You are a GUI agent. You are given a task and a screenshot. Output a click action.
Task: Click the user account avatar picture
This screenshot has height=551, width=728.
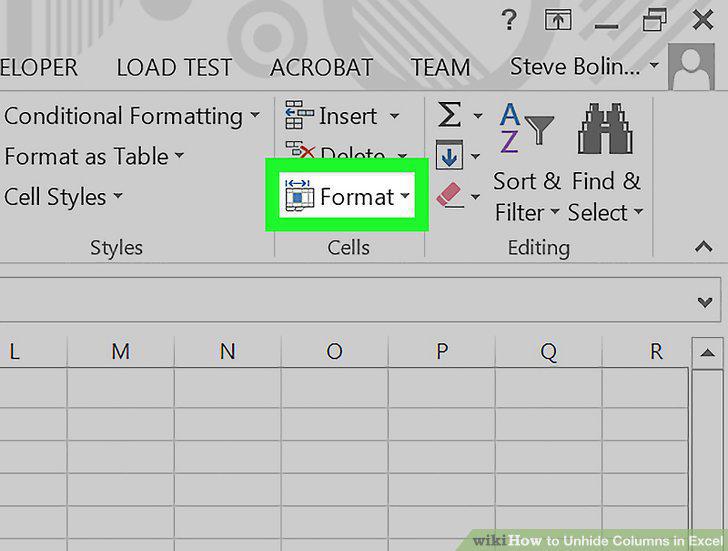(691, 66)
